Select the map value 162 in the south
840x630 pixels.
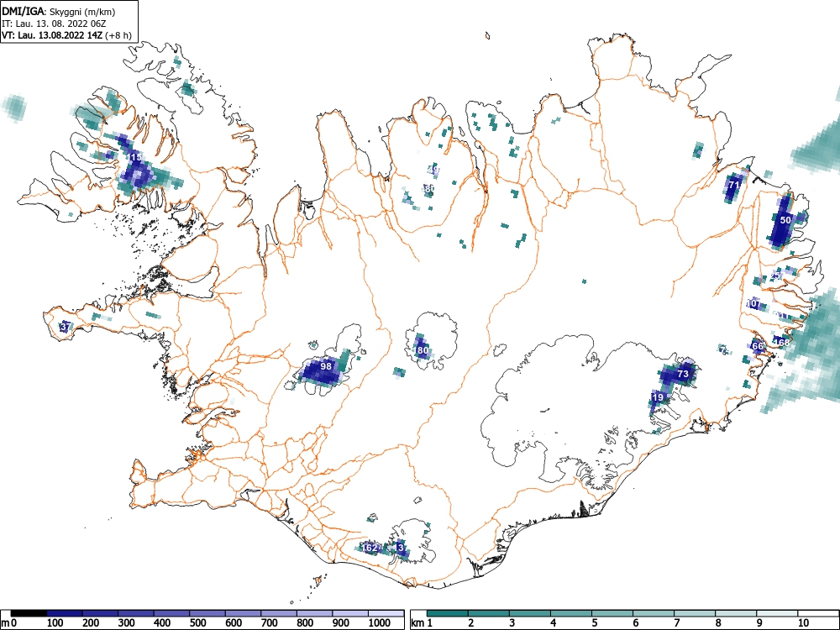370,548
